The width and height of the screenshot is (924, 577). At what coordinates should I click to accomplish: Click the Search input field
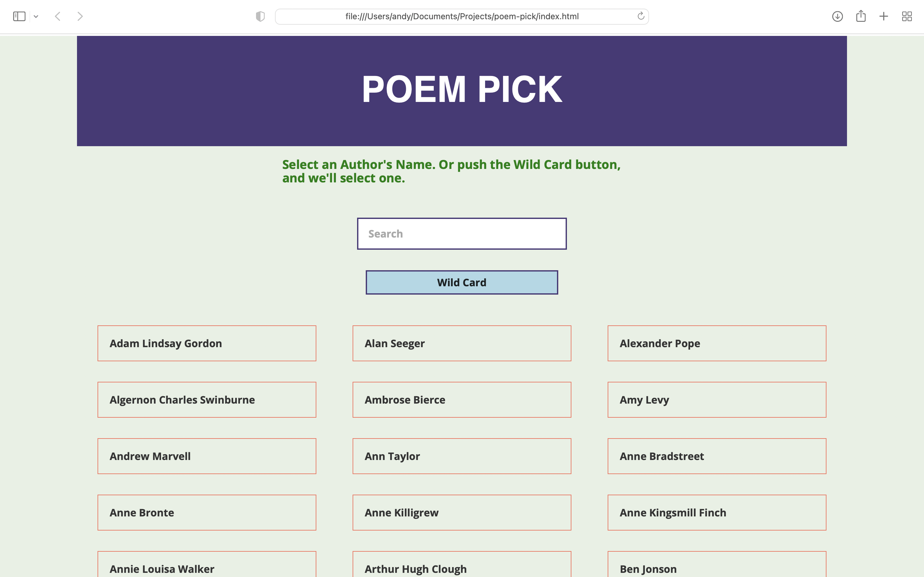[x=462, y=233]
